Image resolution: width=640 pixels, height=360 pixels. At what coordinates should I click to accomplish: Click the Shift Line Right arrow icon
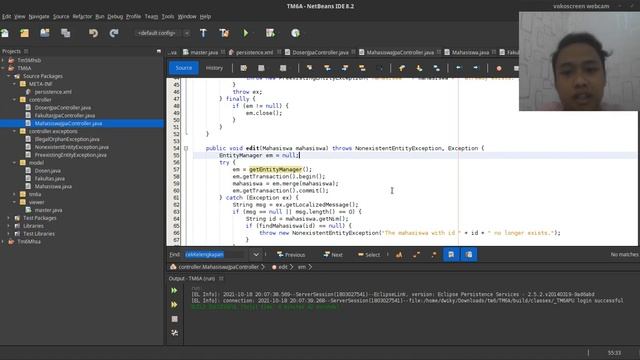pyautogui.click(x=476, y=68)
